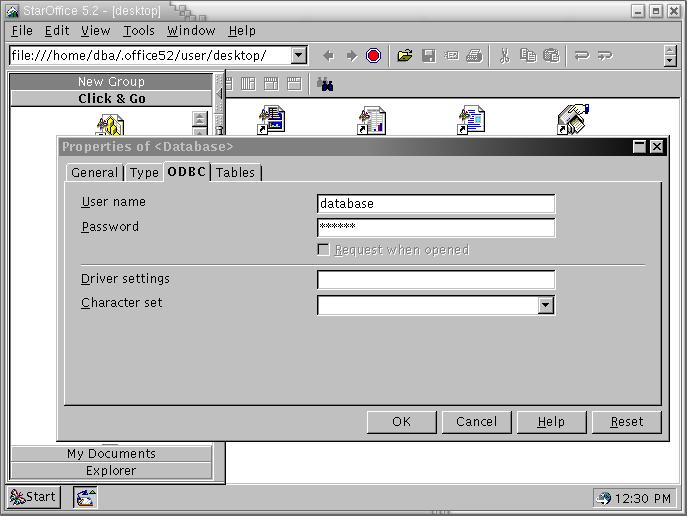Viewport: 687px width, 516px height.
Task: Click the 12:30 PM clock
Action: click(x=642, y=498)
